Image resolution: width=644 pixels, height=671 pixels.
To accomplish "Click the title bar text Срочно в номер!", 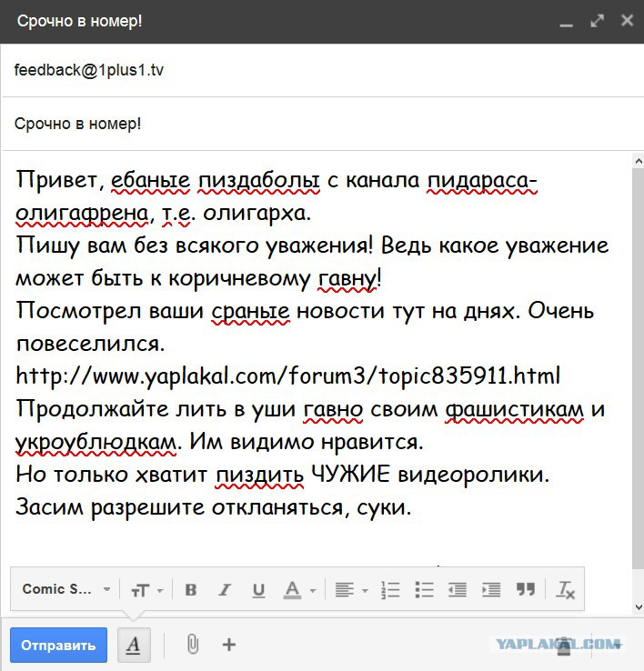I will [x=80, y=21].
